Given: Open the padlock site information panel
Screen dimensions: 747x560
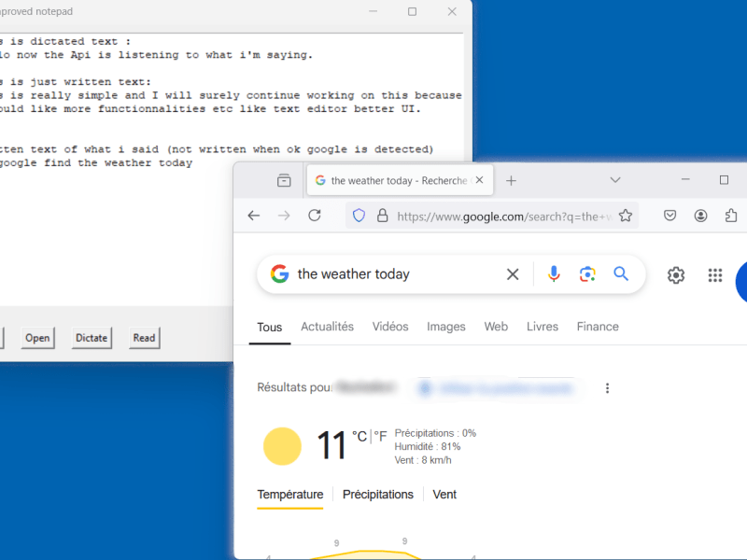Looking at the screenshot, I should [x=383, y=215].
